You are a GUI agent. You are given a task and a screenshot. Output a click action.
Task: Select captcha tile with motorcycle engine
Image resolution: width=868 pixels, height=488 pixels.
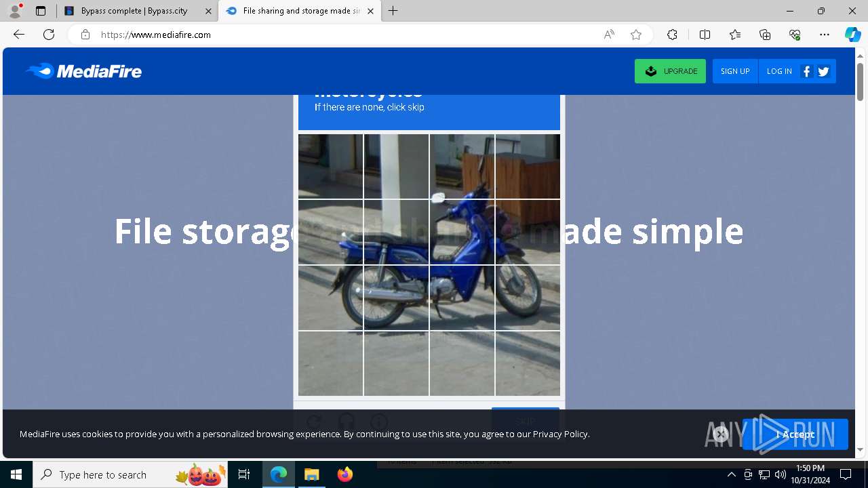462,298
